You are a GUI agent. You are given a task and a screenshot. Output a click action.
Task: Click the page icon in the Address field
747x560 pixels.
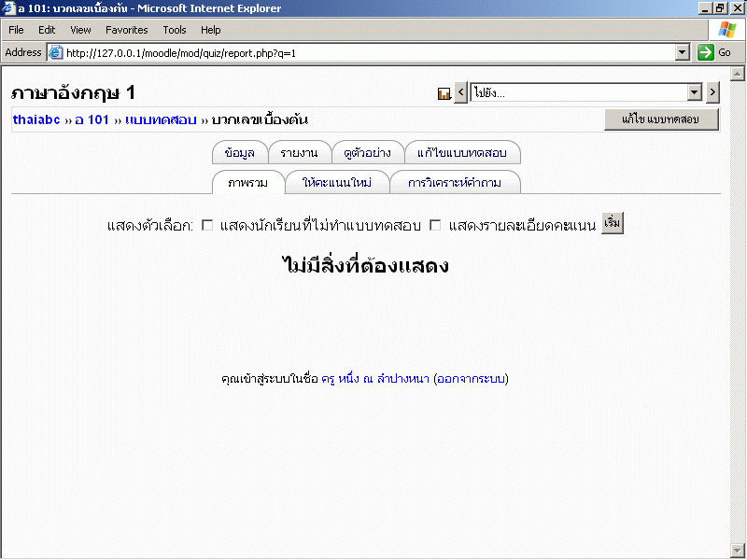[x=55, y=53]
